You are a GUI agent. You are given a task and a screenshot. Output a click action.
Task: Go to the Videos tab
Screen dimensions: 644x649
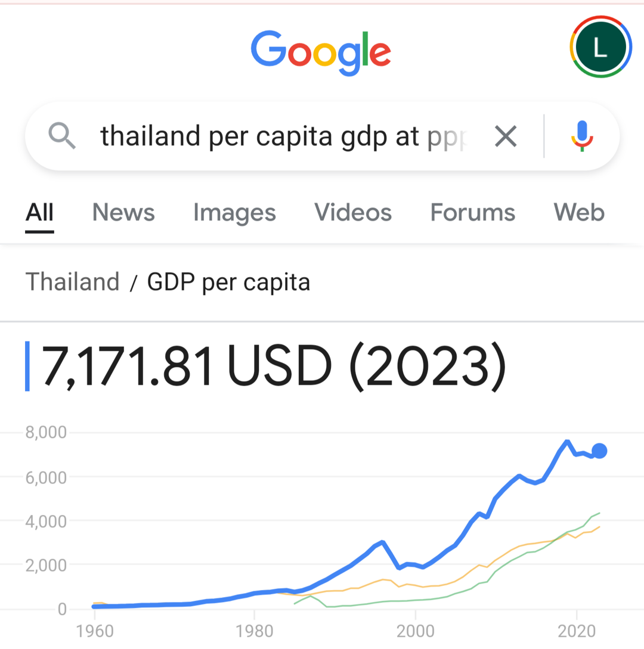[x=353, y=213]
